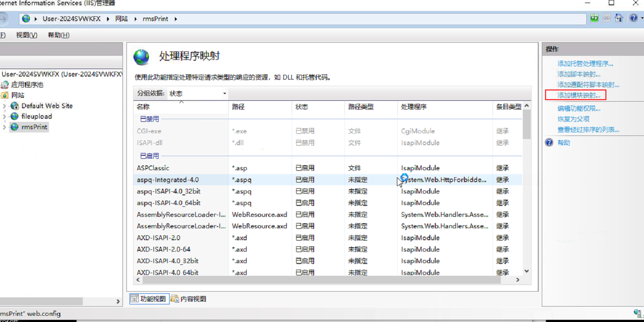This screenshot has height=322, width=644.
Task: Click the help icon beside 帮助 in actions pane
Action: click(549, 143)
